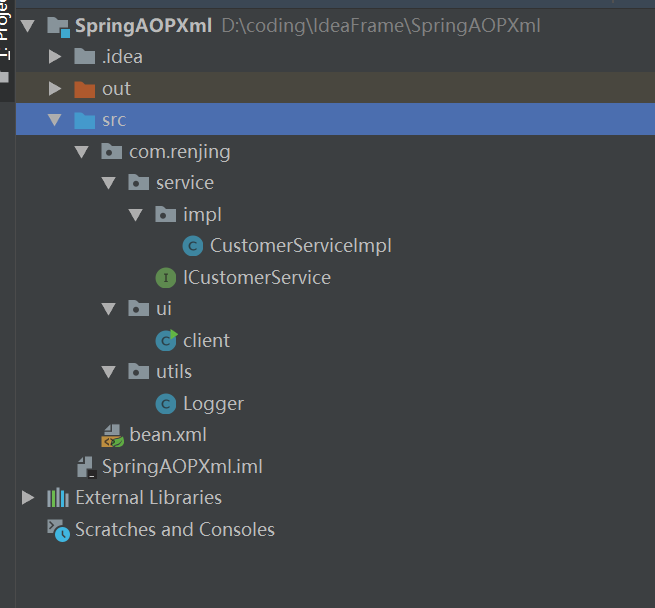The height and width of the screenshot is (608, 655).
Task: Click the SpringAOPXml module folder icon
Action: [x=58, y=26]
